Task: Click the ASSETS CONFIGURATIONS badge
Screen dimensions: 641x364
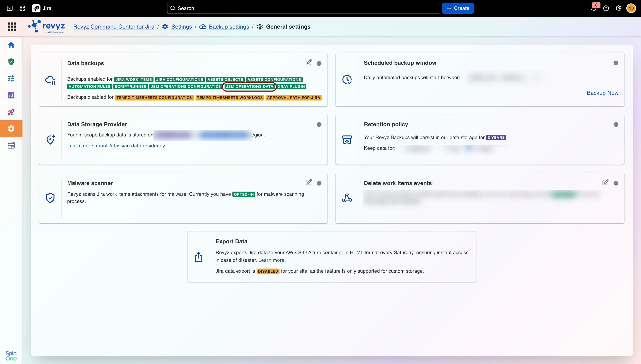Action: (x=274, y=80)
